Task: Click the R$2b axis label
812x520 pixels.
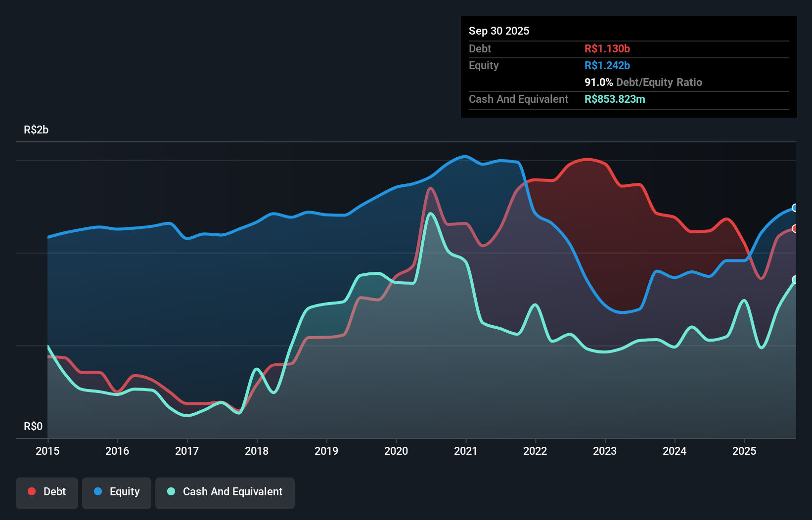Action: (x=36, y=130)
